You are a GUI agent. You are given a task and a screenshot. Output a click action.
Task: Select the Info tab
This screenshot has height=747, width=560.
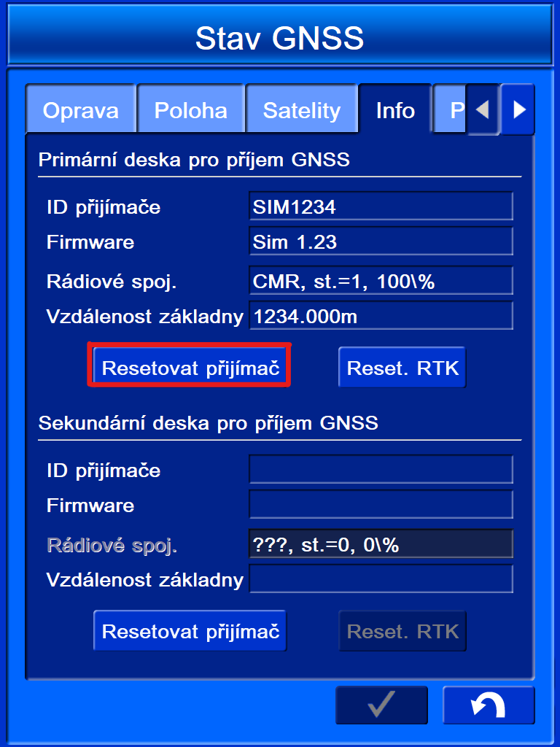[x=395, y=109]
